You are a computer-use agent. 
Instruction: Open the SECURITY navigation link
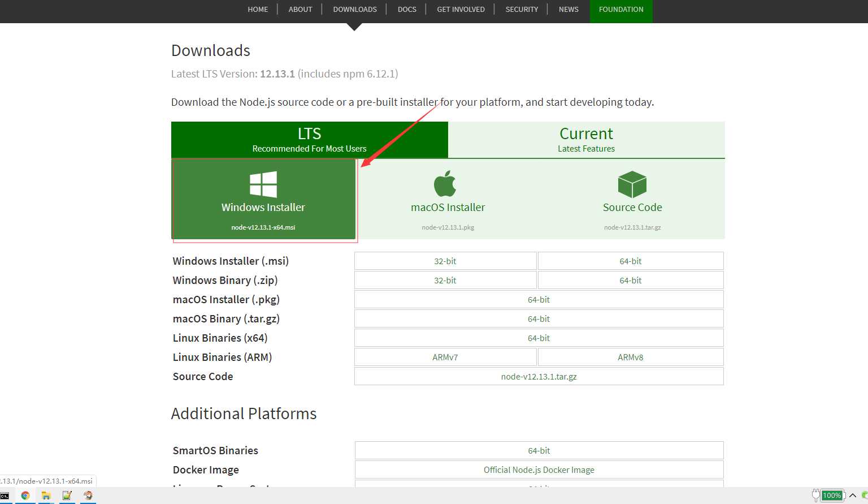tap(522, 10)
